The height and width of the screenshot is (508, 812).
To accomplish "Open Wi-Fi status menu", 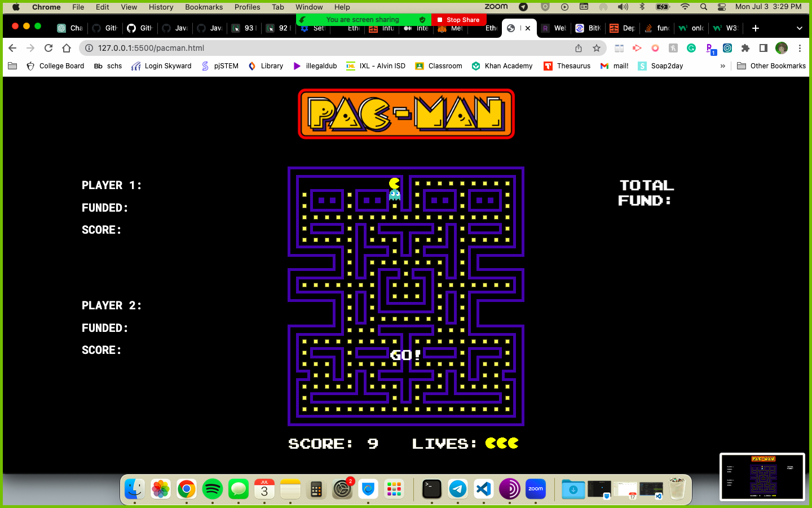I will [685, 7].
